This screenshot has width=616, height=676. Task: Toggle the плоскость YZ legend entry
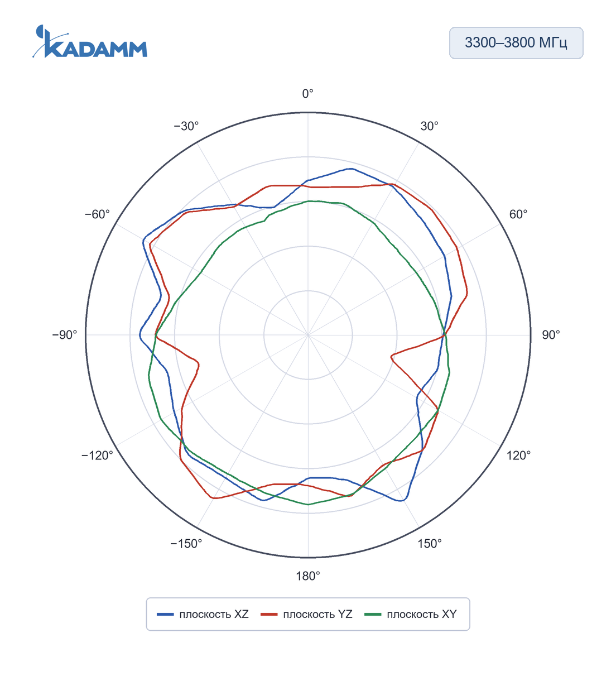pyautogui.click(x=307, y=614)
